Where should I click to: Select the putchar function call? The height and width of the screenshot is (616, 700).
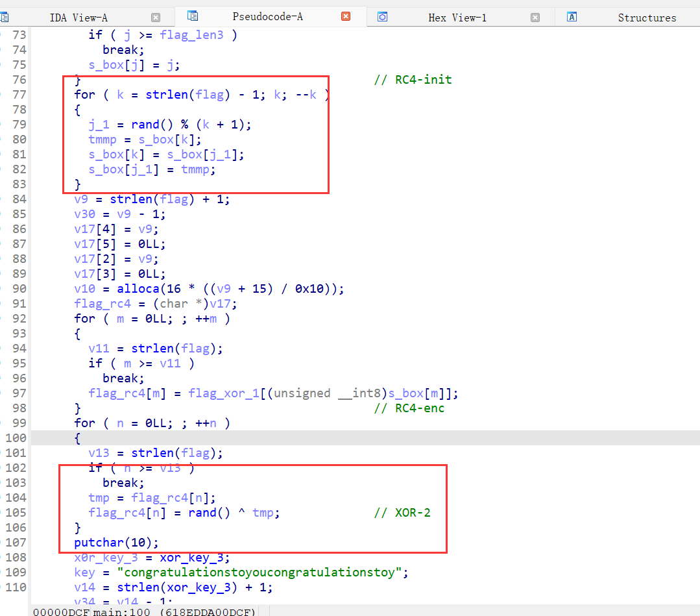(99, 543)
